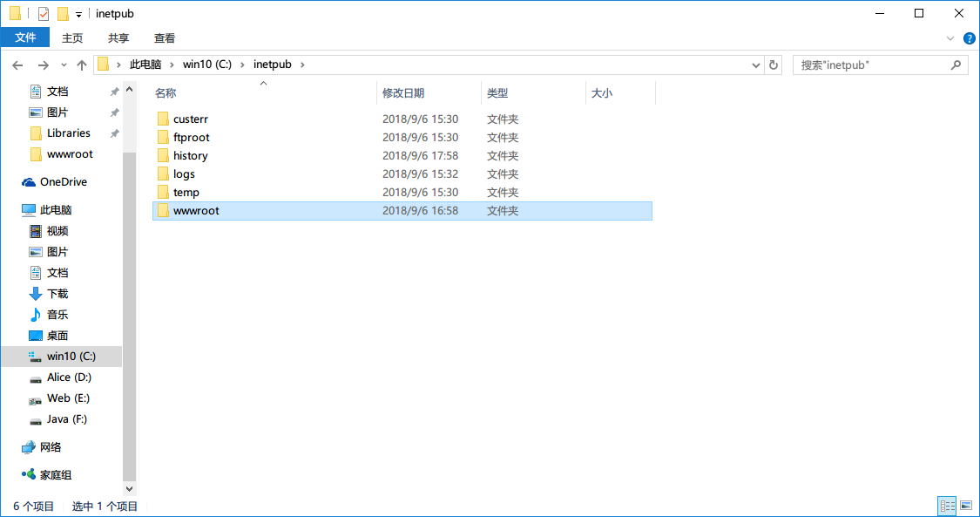This screenshot has height=517, width=980.
Task: Open Help via the question mark icon
Action: click(x=970, y=38)
